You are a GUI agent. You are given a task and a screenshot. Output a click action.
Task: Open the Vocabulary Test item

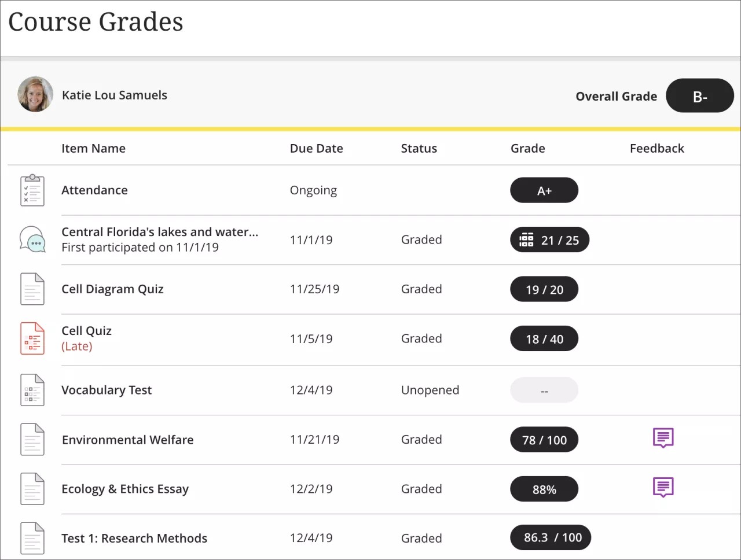coord(107,390)
